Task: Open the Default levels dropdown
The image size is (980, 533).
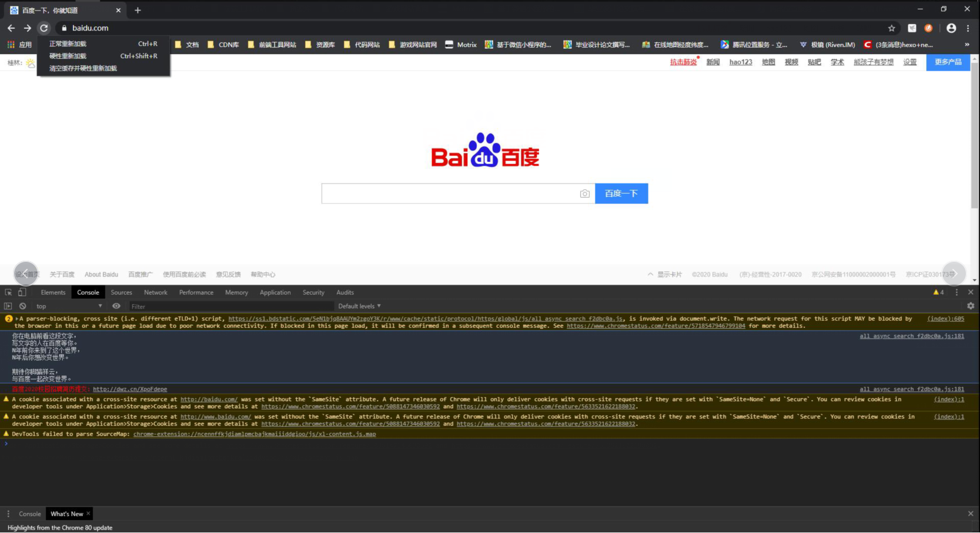Action: coord(360,306)
